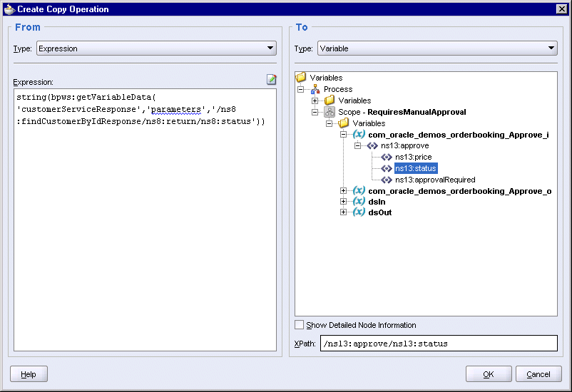Click the ns13:approvalRequired element icon
This screenshot has width=572, height=392.
click(387, 180)
